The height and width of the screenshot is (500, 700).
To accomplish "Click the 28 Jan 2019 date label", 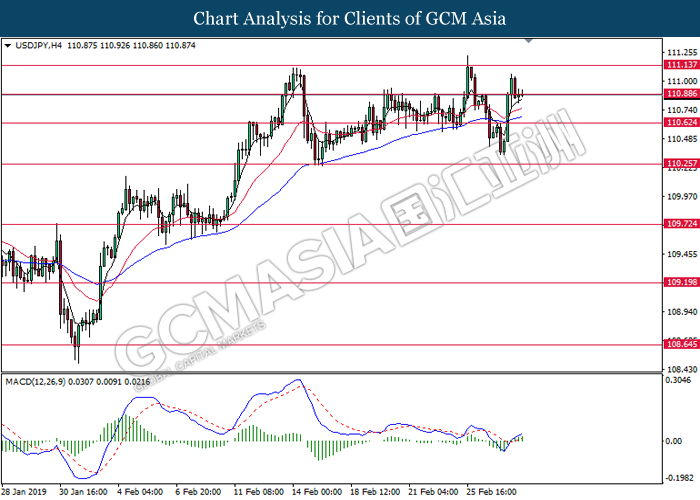I will point(24,492).
